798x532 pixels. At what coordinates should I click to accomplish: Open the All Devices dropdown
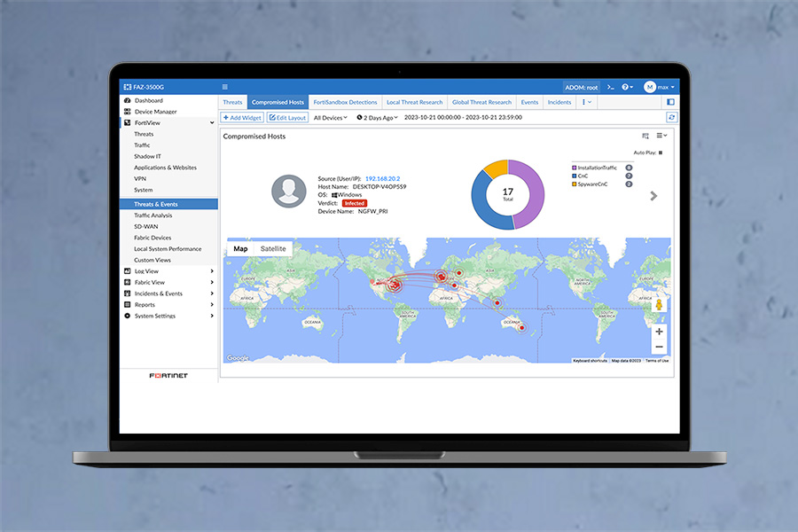331,118
